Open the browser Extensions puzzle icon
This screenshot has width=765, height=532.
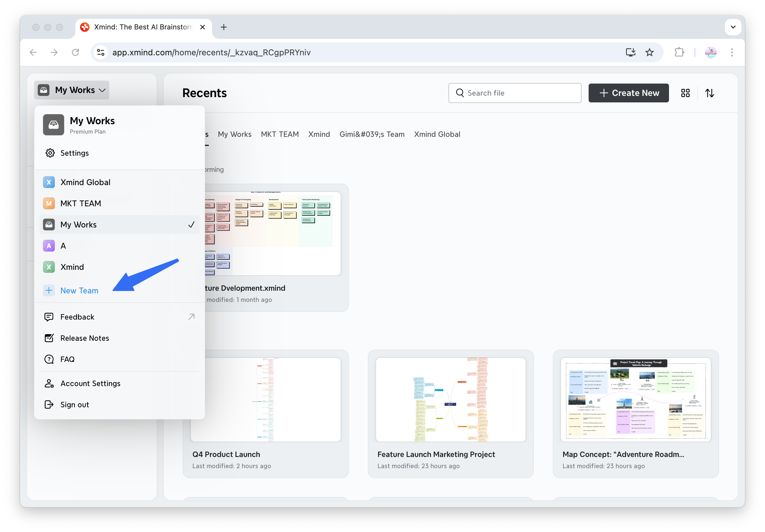679,52
